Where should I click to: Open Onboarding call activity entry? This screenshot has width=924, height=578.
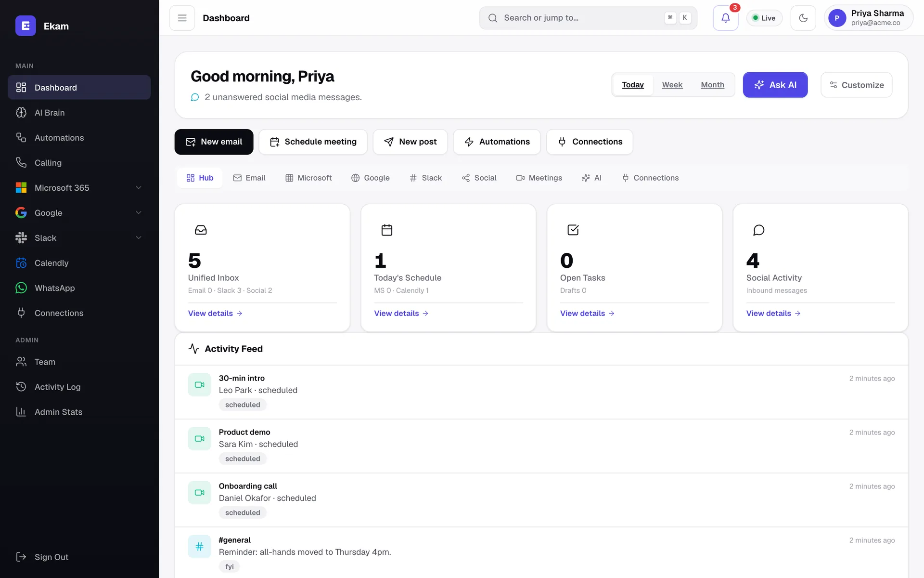[541, 499]
